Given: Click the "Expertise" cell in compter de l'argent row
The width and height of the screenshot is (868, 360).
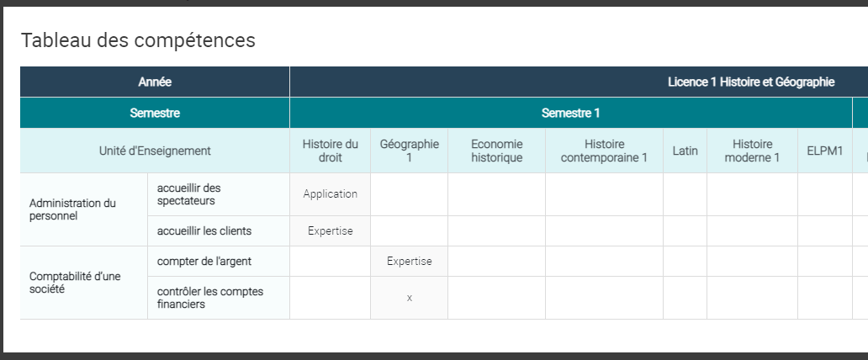Looking at the screenshot, I should click(409, 262).
